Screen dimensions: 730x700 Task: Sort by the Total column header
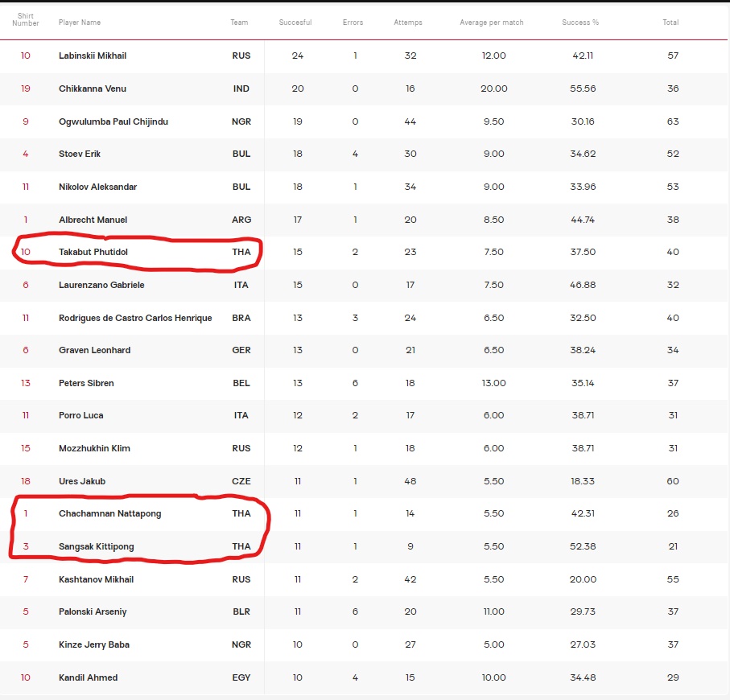point(671,23)
